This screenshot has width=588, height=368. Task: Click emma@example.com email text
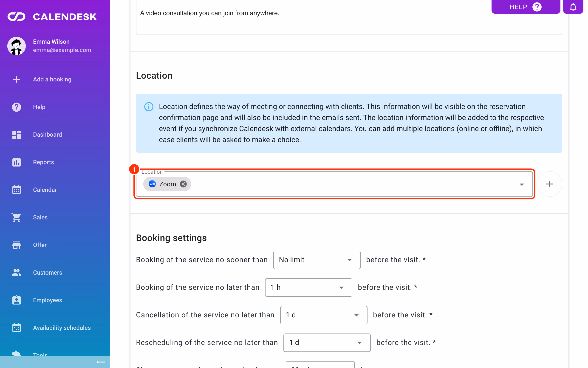click(62, 50)
